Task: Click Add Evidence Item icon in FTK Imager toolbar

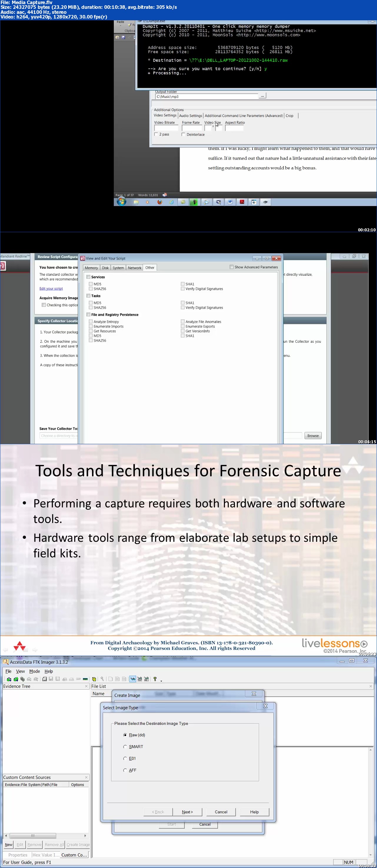Action: point(9,679)
